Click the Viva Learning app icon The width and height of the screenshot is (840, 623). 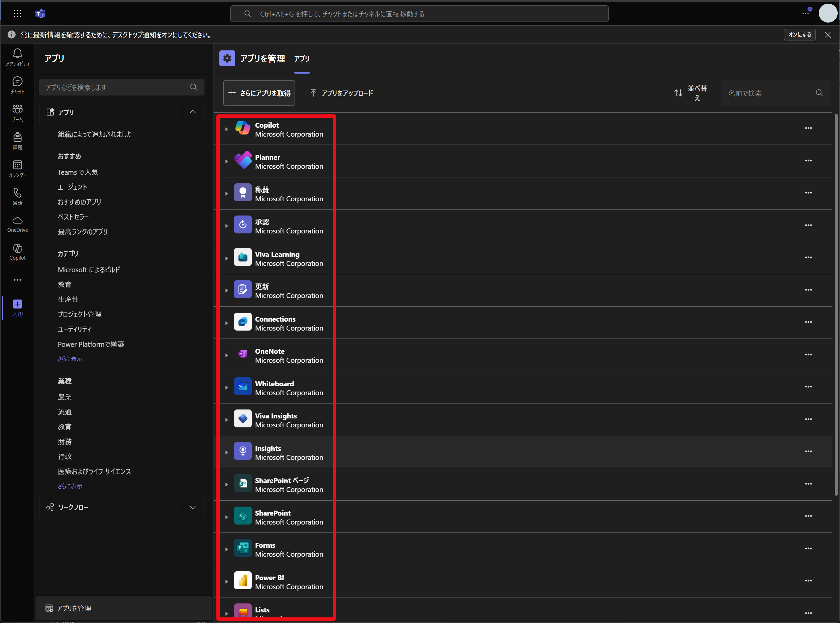tap(243, 258)
